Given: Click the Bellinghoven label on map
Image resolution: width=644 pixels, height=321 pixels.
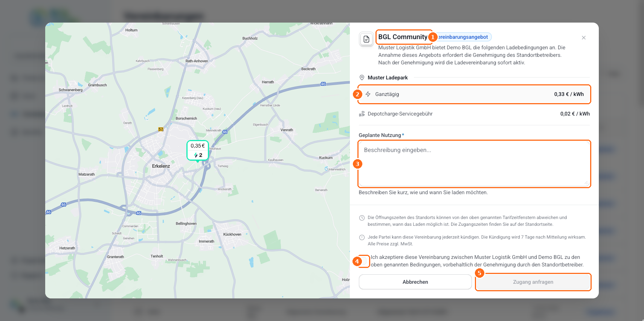Looking at the screenshot, I should click(186, 224).
